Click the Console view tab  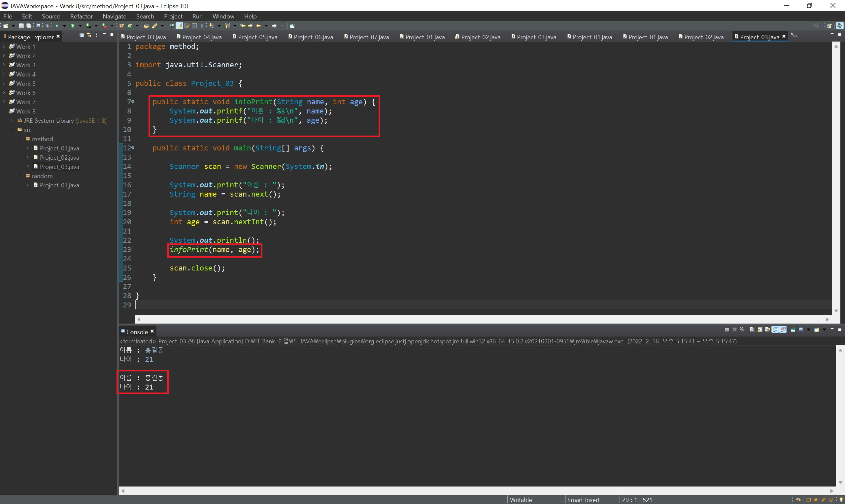137,332
